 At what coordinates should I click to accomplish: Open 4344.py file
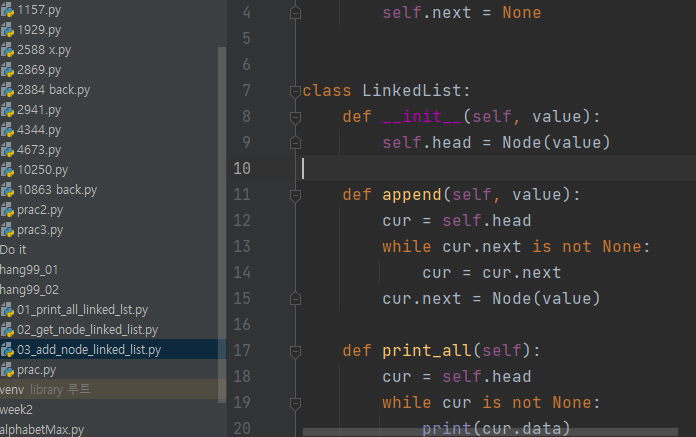pos(39,130)
